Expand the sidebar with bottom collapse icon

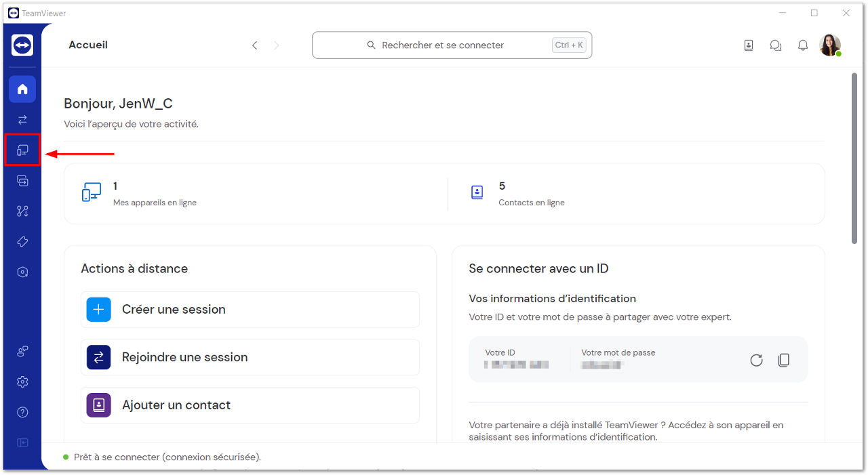(22, 442)
